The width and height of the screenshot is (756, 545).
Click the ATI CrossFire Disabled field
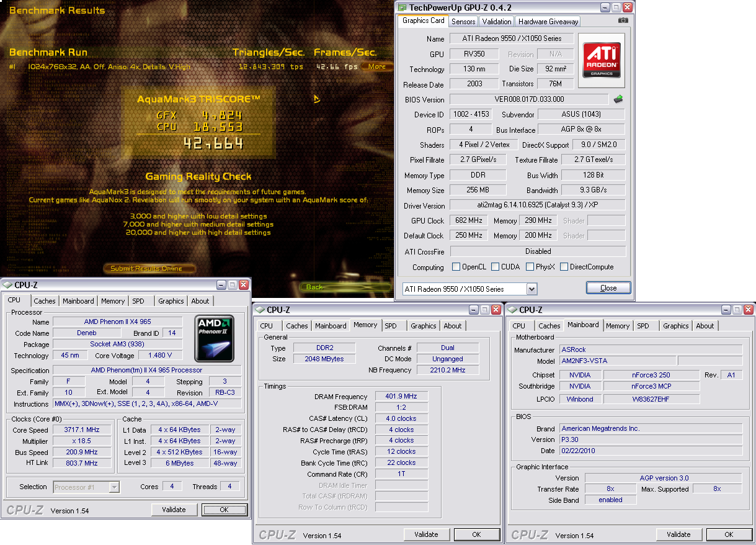pyautogui.click(x=538, y=251)
